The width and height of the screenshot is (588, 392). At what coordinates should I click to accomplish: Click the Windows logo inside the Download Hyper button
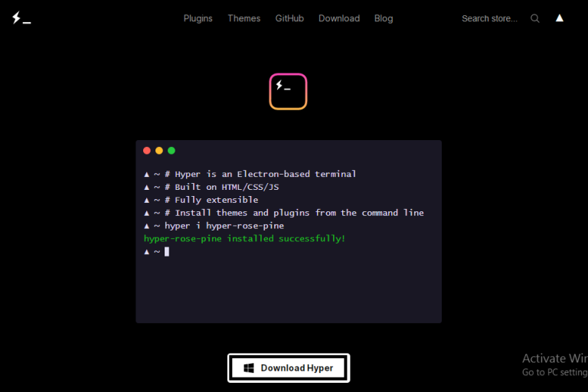pos(249,368)
